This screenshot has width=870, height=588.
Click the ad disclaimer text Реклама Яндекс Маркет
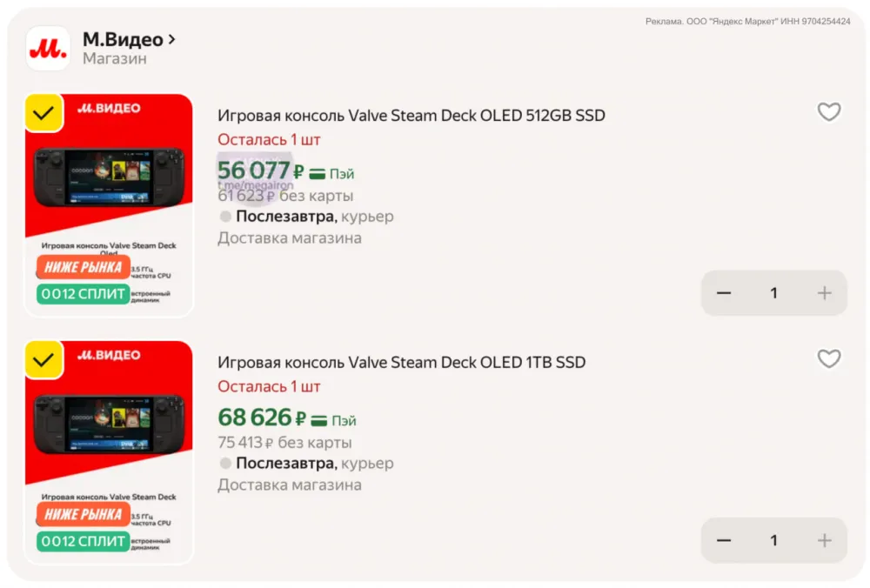(747, 21)
